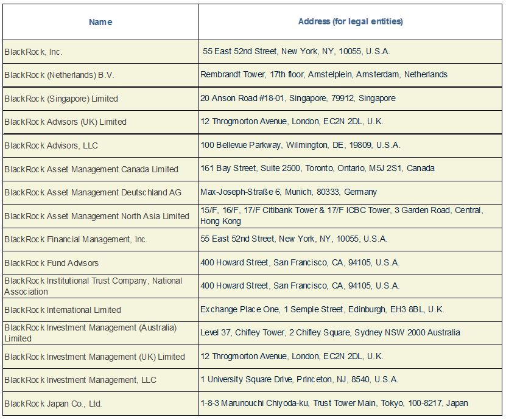506x420 pixels.
Task: Select the 100 Bellevue Parkway Wilmington address
Action: click(300, 145)
